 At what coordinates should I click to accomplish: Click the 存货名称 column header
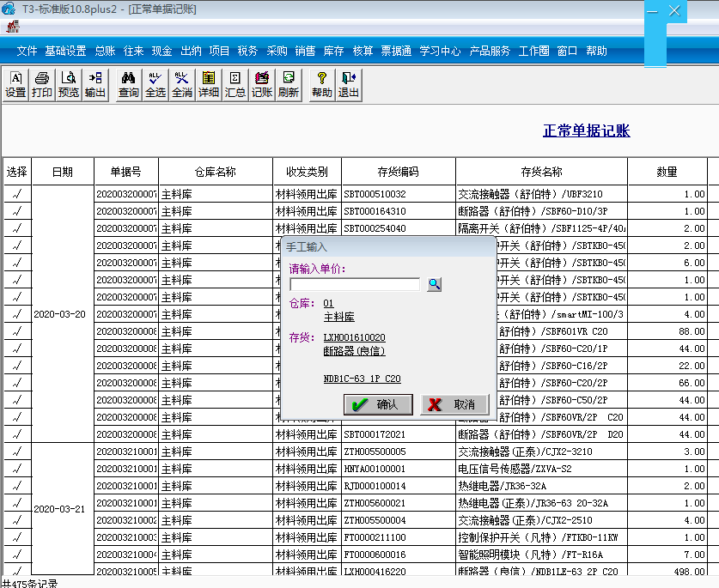tap(541, 172)
